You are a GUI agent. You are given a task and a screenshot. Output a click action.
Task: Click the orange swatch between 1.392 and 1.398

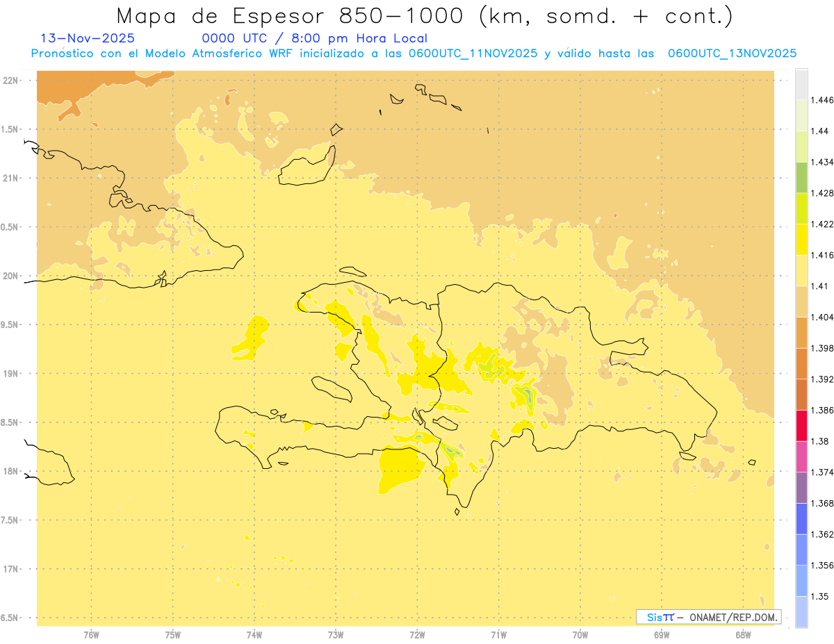point(801,363)
